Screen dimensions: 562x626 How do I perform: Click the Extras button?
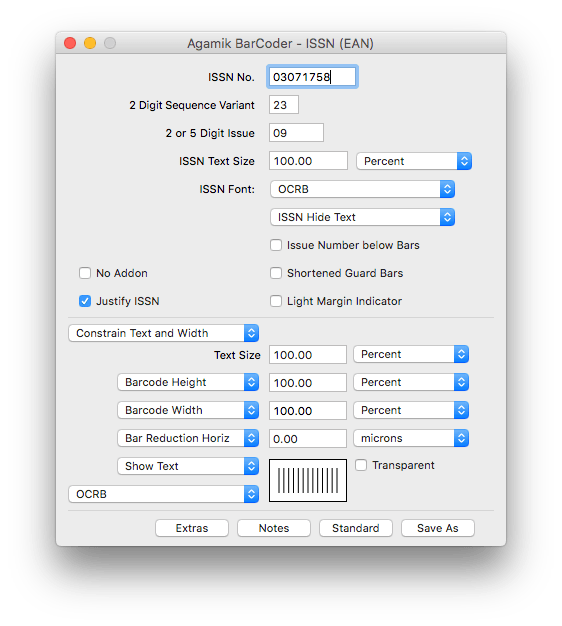(x=192, y=528)
